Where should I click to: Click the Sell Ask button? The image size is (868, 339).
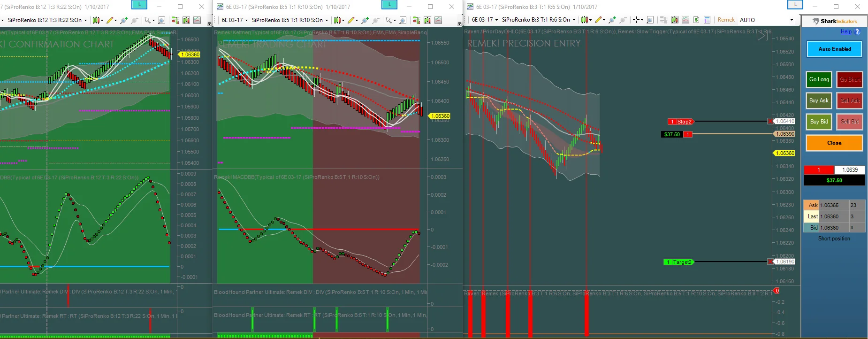pyautogui.click(x=850, y=100)
